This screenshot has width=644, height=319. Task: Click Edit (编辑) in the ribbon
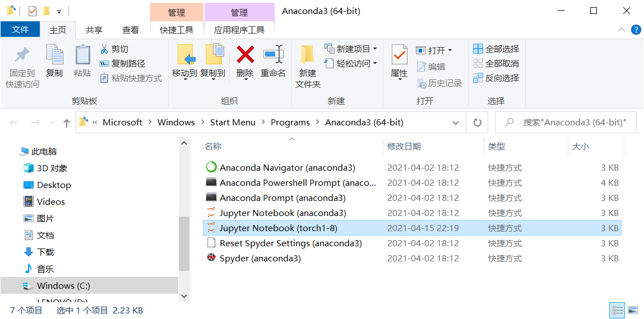click(431, 67)
